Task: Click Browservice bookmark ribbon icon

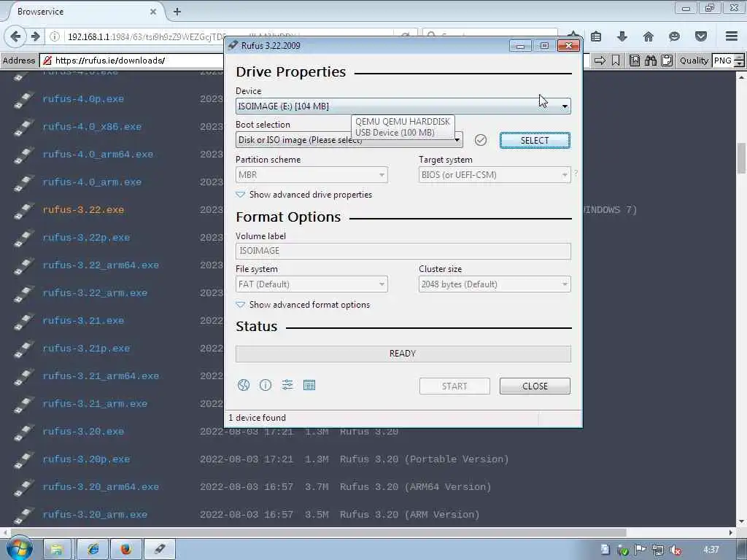Action: (x=616, y=61)
